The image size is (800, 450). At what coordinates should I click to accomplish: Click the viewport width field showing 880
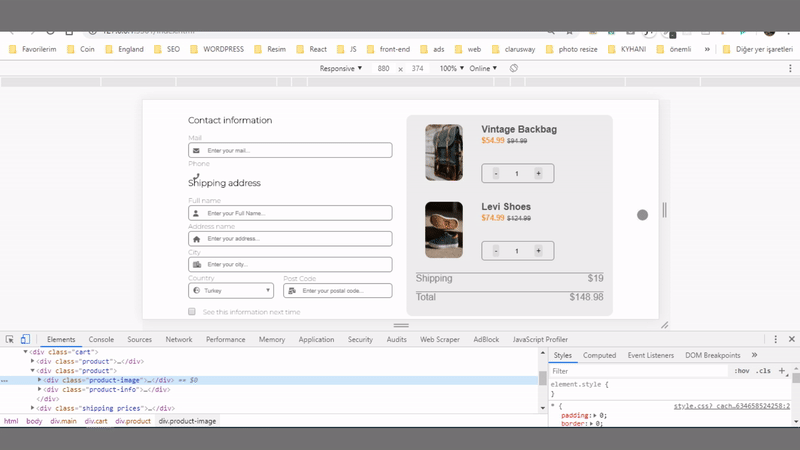(x=383, y=68)
